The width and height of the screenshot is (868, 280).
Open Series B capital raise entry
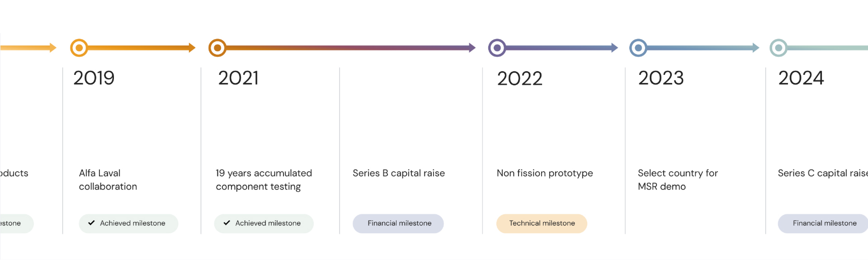pos(399,173)
